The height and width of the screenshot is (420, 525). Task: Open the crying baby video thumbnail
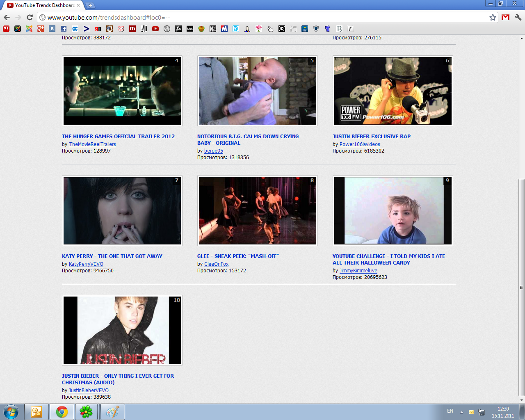258,91
